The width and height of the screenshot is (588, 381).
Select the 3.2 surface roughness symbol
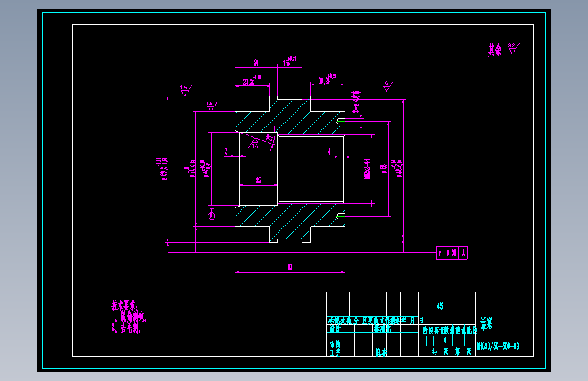513,48
